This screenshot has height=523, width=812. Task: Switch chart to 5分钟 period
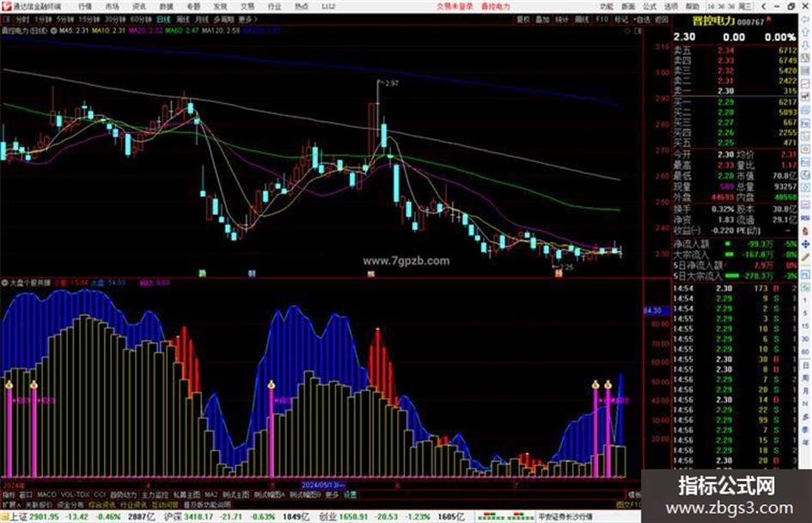65,19
